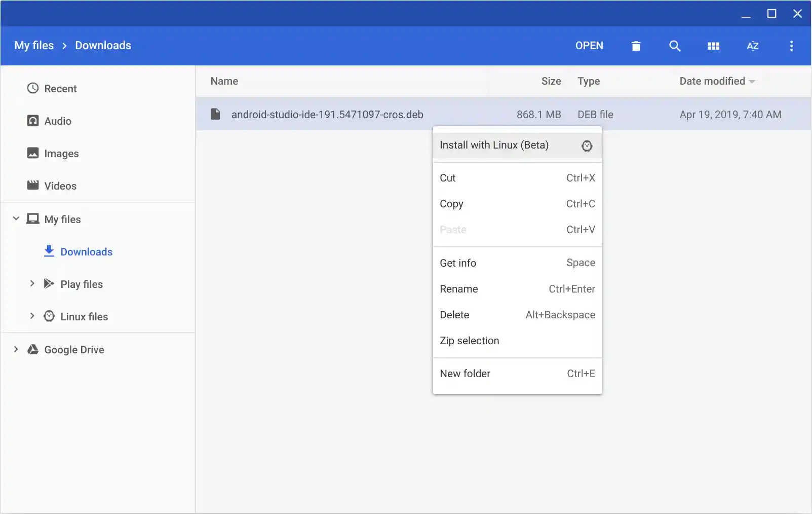Select Zip selection from the context menu
This screenshot has width=812, height=514.
tap(469, 340)
